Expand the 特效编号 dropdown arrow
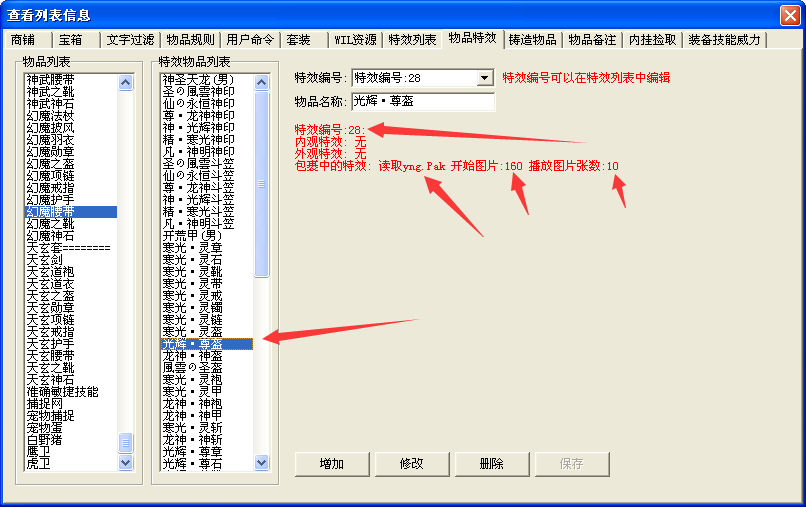 coord(484,78)
